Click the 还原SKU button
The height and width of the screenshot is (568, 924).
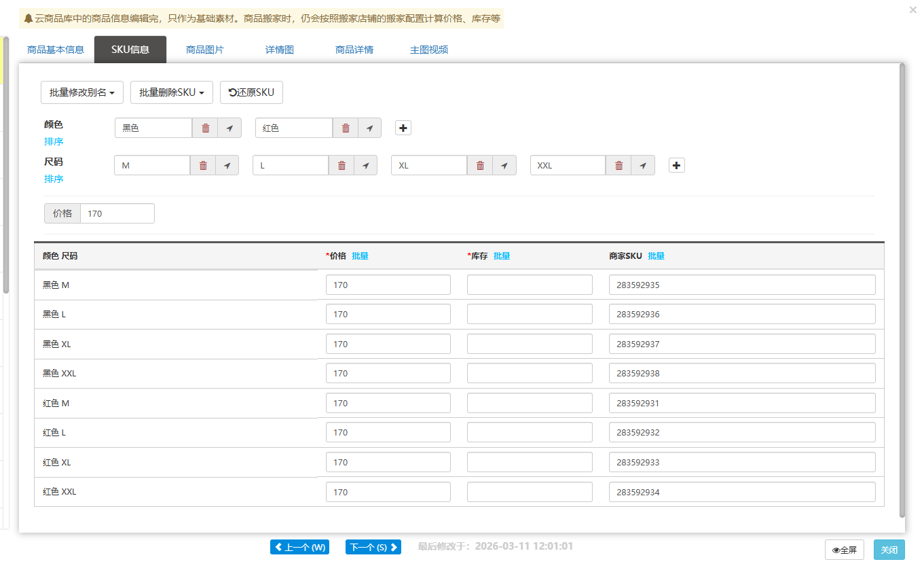coord(251,92)
